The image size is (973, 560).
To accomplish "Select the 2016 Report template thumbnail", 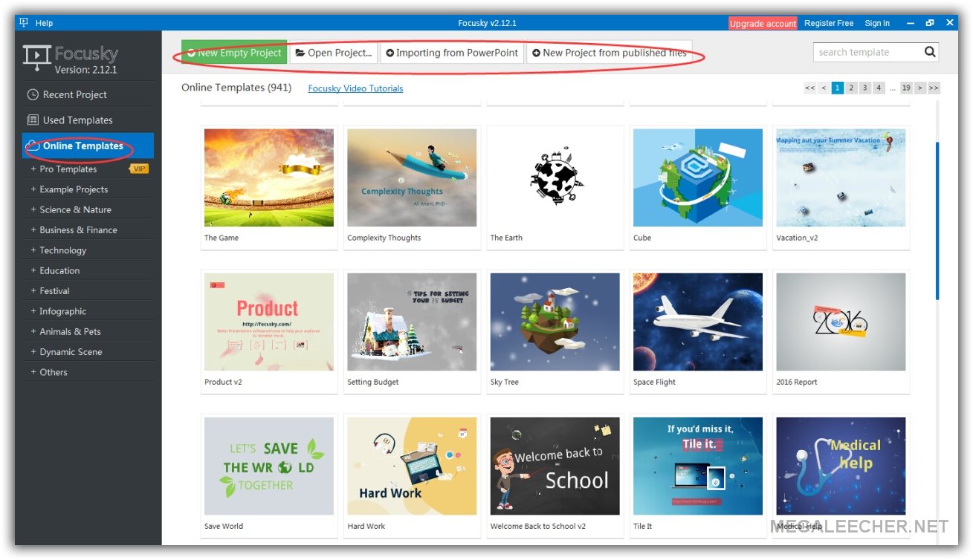I will pyautogui.click(x=841, y=322).
